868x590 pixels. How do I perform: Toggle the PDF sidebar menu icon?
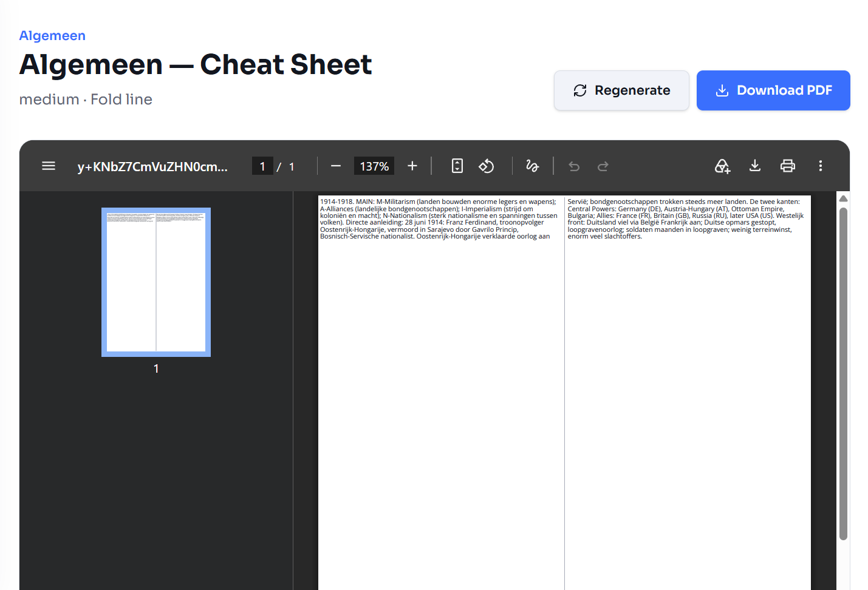click(49, 166)
